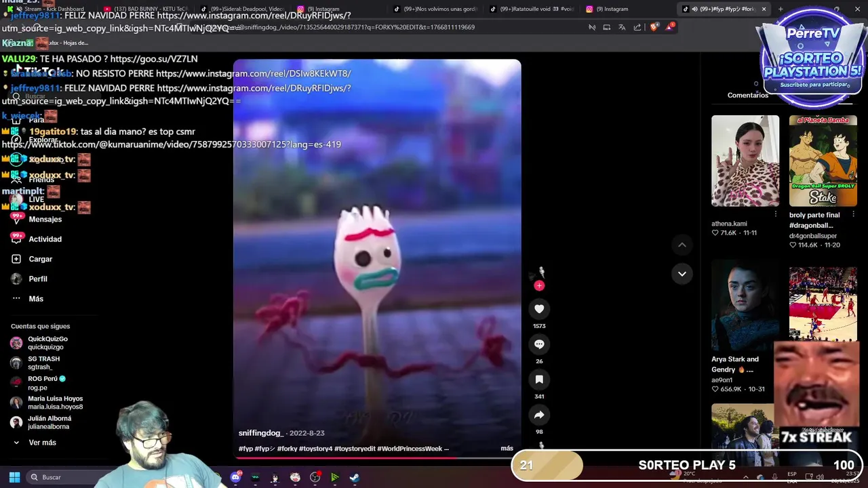Open the sniffingdog_ username on the video
This screenshot has width=868, height=488.
(x=261, y=433)
